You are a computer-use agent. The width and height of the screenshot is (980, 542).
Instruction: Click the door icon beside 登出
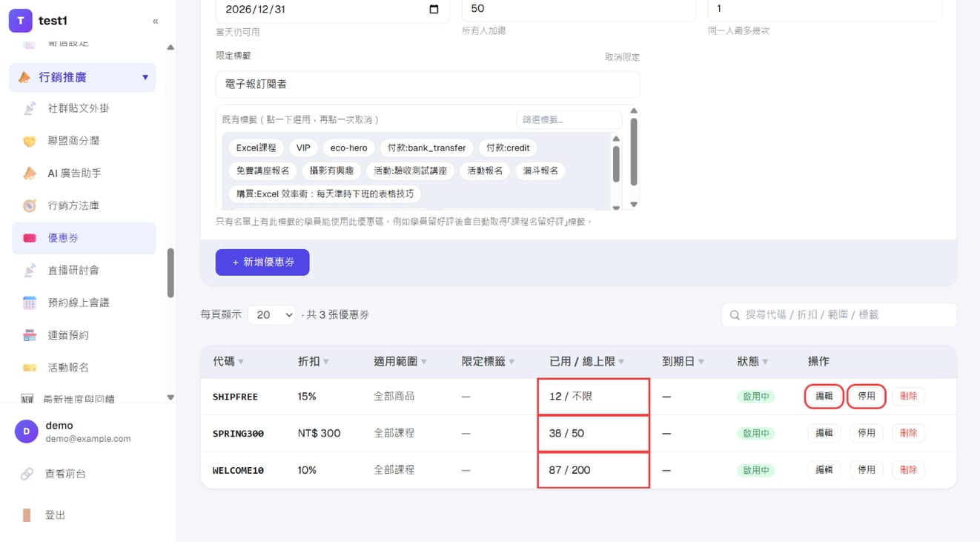(x=27, y=515)
